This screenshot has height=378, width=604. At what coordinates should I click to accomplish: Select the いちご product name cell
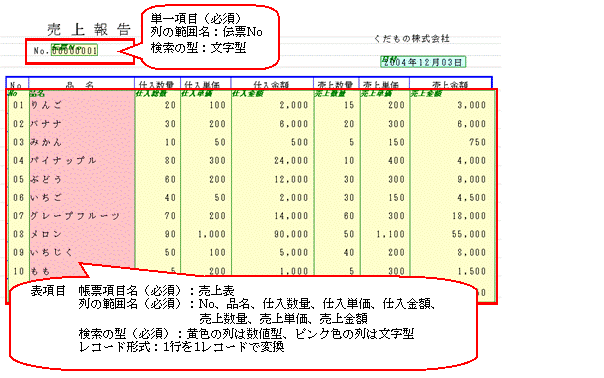[x=46, y=198]
